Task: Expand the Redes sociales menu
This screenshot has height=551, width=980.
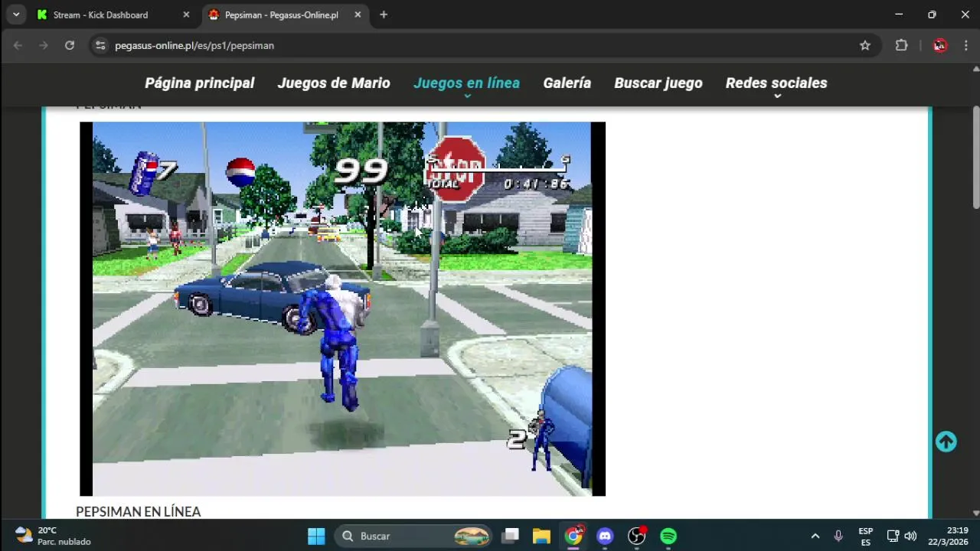Action: click(x=776, y=83)
